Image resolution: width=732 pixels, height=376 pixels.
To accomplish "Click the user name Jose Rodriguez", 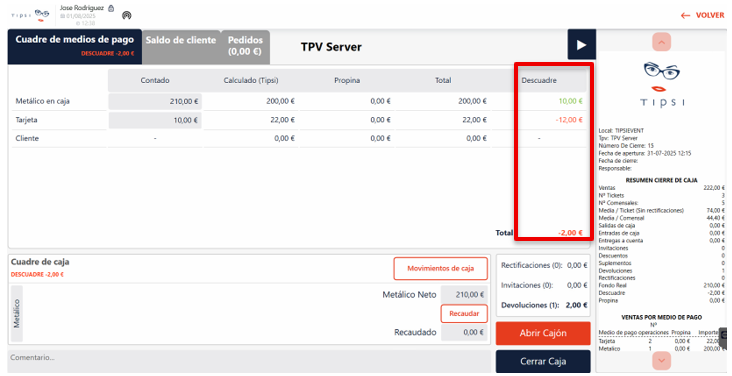I will coord(82,8).
